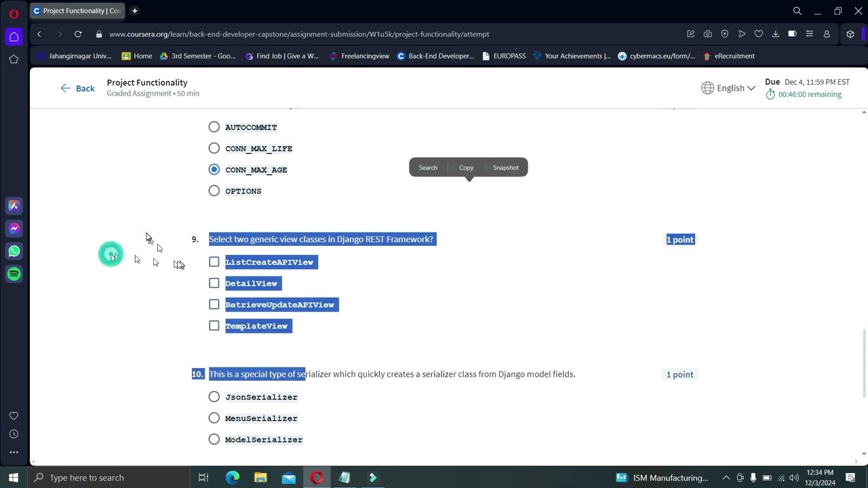Viewport: 868px width, 488px height.
Task: Open Opera menu logo icon
Action: click(x=14, y=12)
